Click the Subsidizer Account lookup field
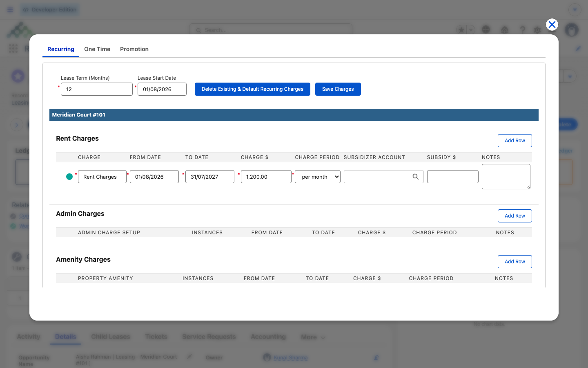The width and height of the screenshot is (588, 368). [384, 177]
